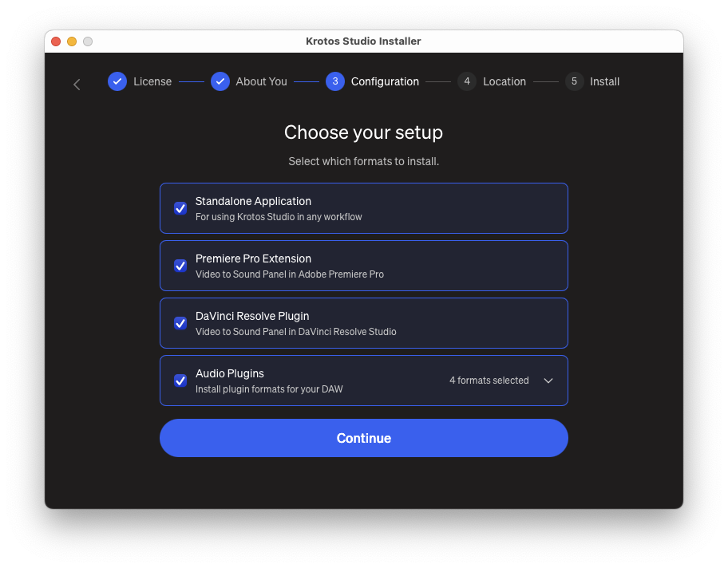Select the Install step label

coord(604,81)
